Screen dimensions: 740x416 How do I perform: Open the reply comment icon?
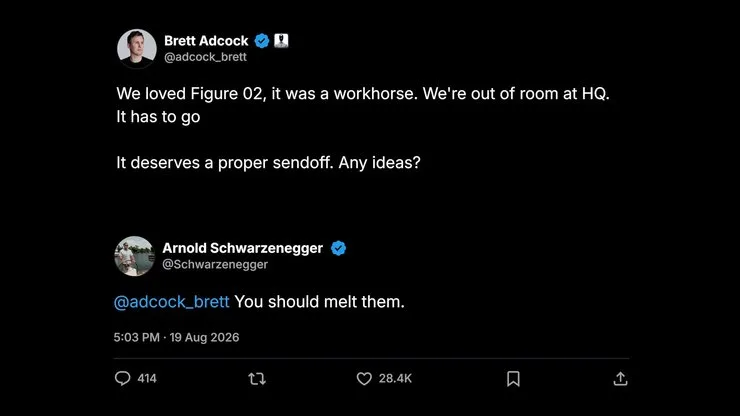(x=122, y=378)
